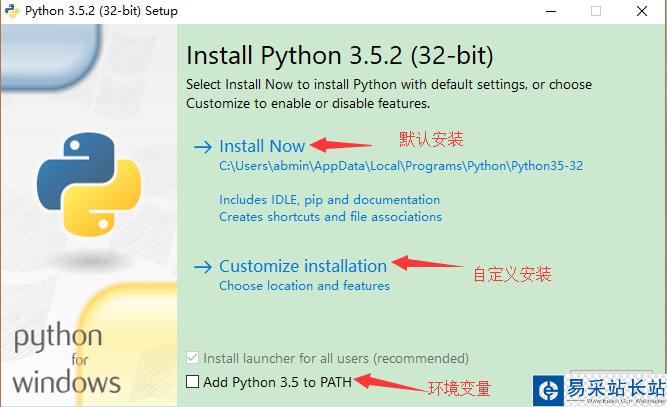The image size is (667, 407).
Task: Click the Creates shortcuts and file associations line
Action: coord(330,216)
